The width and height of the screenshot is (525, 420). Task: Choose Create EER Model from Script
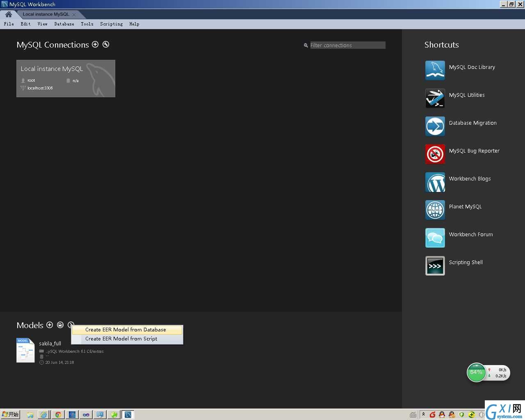point(127,339)
